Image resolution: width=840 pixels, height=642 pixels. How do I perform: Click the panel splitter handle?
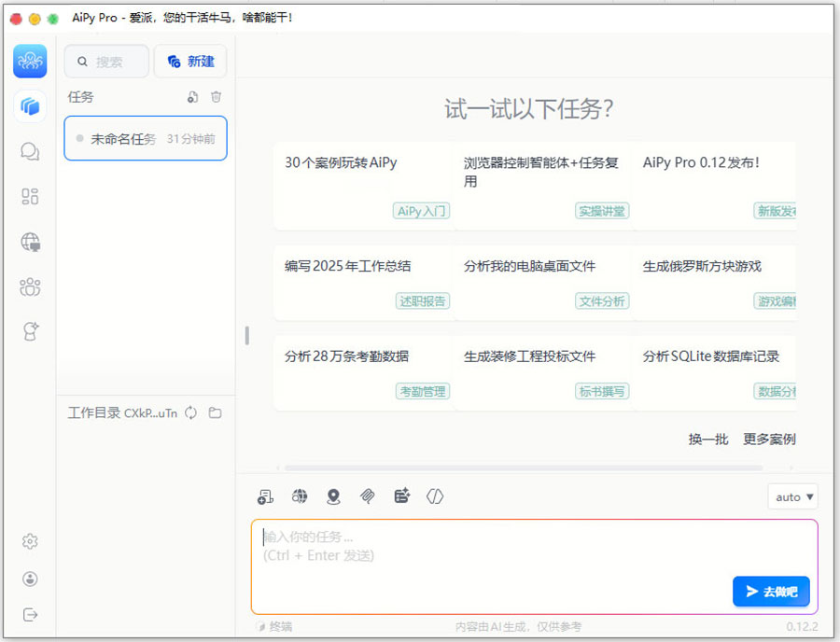pos(247,336)
